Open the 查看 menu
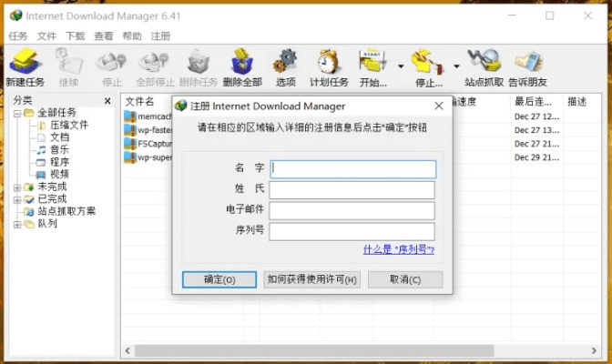The height and width of the screenshot is (364, 612). coord(104,36)
